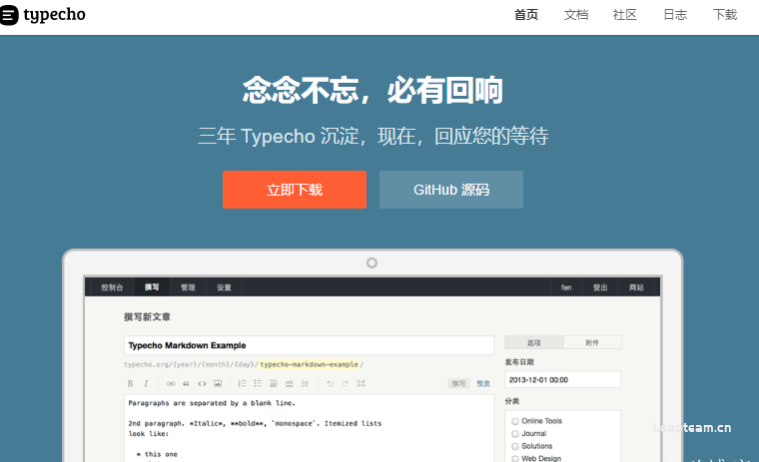Open the 设置 menu in admin bar
This screenshot has width=759, height=462.
224,287
